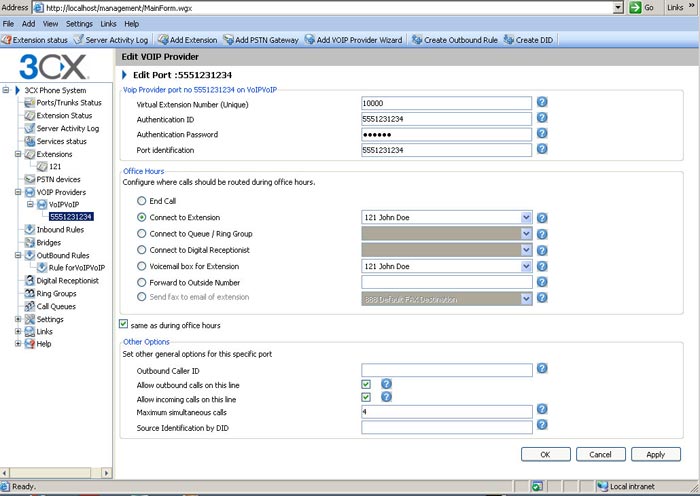Collapse 3CX Phone System root node
The width and height of the screenshot is (700, 496).
coord(5,90)
